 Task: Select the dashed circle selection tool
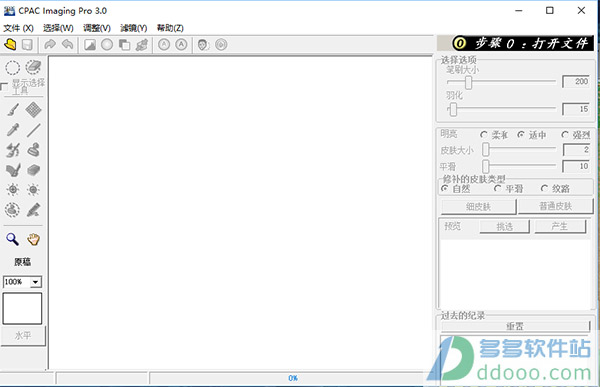[x=13, y=68]
